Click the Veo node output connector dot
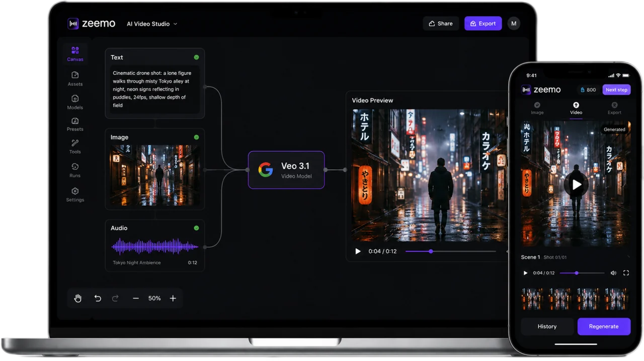 (326, 170)
